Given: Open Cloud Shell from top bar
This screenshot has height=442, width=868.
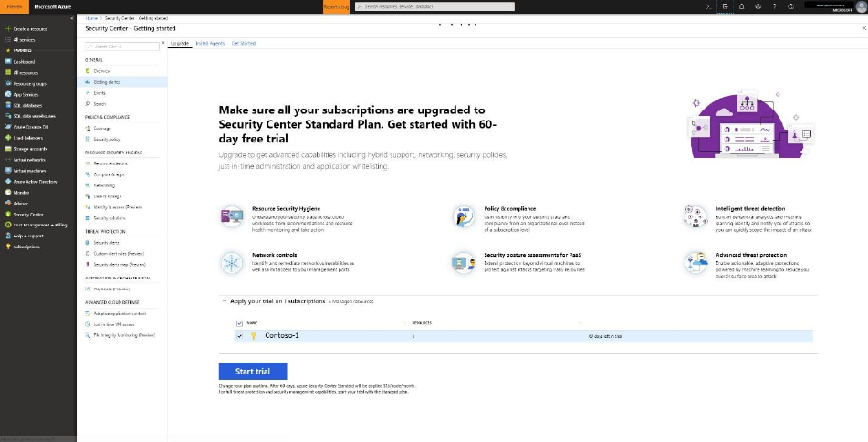Looking at the screenshot, I should tap(708, 6).
